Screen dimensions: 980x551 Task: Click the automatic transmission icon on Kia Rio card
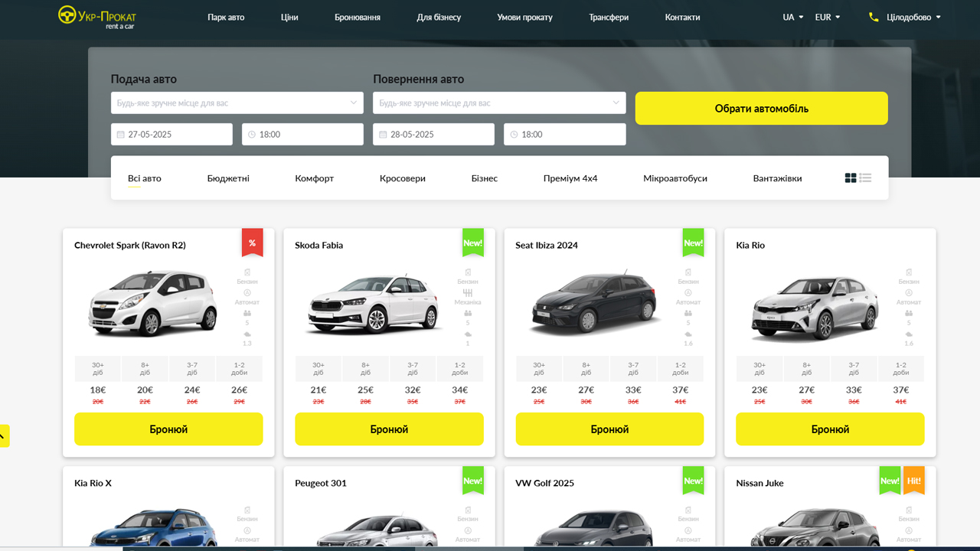[x=909, y=293]
